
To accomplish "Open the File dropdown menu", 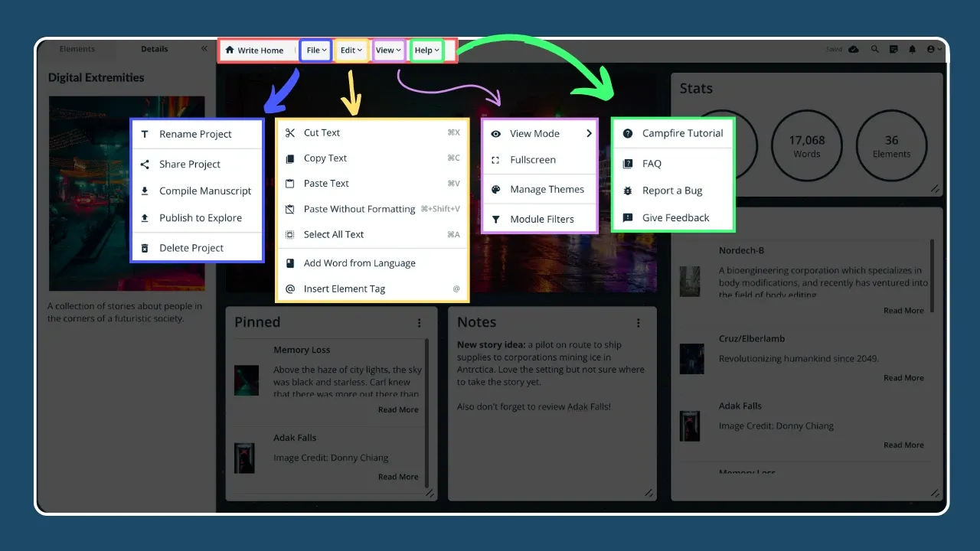I will coord(315,51).
